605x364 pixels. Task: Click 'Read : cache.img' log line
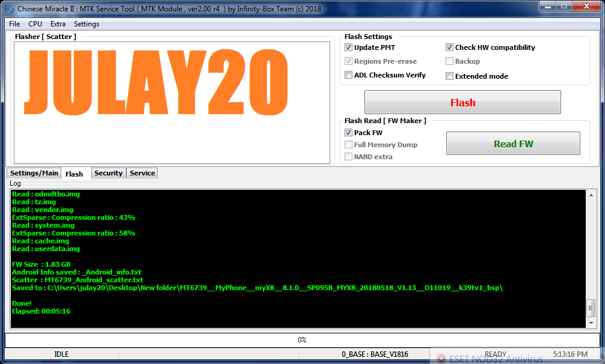click(40, 241)
